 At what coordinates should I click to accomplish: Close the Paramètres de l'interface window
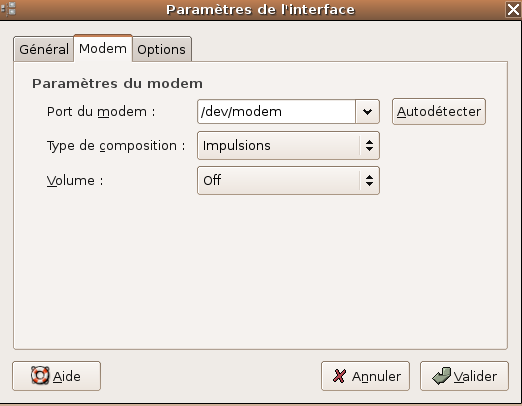(513, 9)
